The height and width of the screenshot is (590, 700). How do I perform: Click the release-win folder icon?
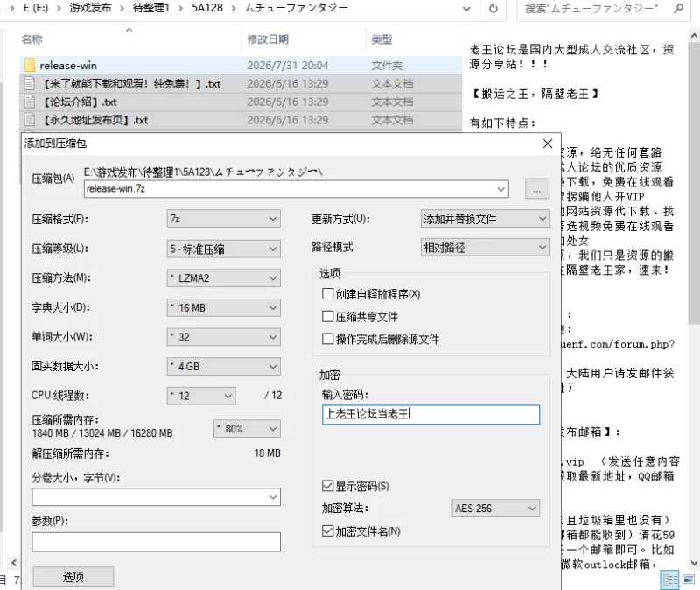coord(30,65)
